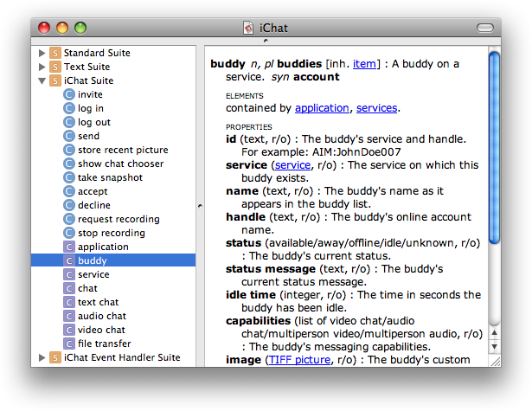Click the chat class icon
The width and height of the screenshot is (532, 411).
pyautogui.click(x=69, y=288)
